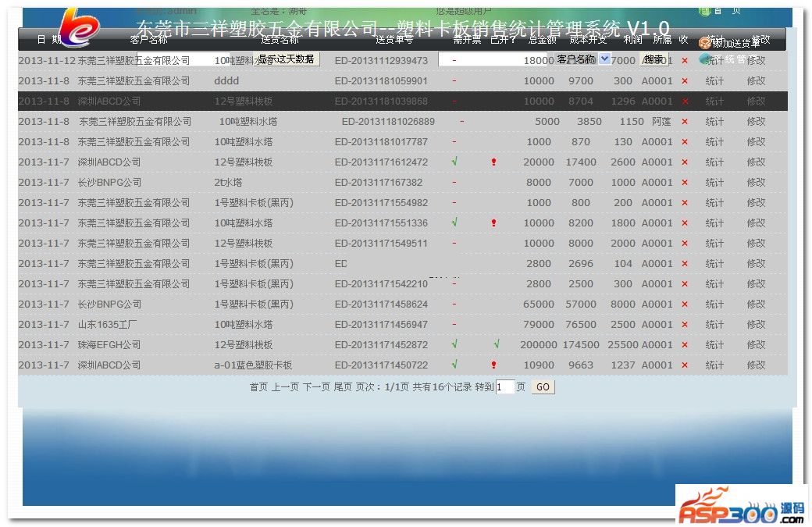Open 统计 for 珠海EFGH公司 order

tap(714, 345)
